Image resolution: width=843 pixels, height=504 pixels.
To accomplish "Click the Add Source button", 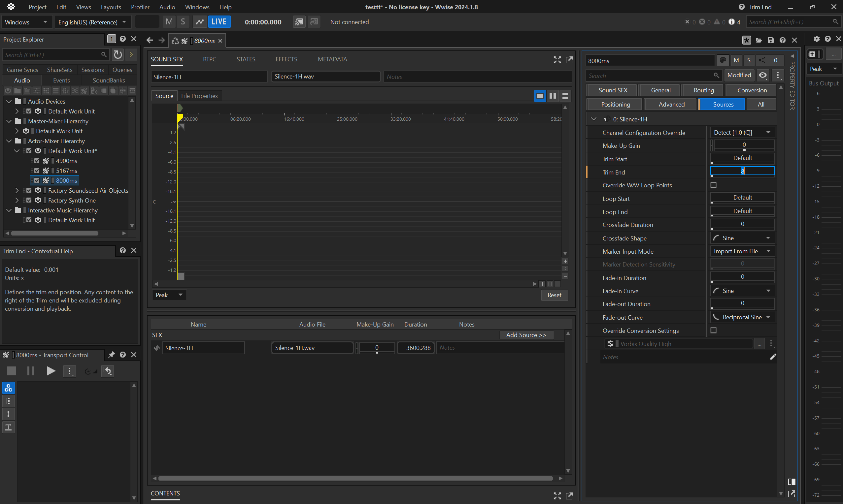I will [526, 335].
